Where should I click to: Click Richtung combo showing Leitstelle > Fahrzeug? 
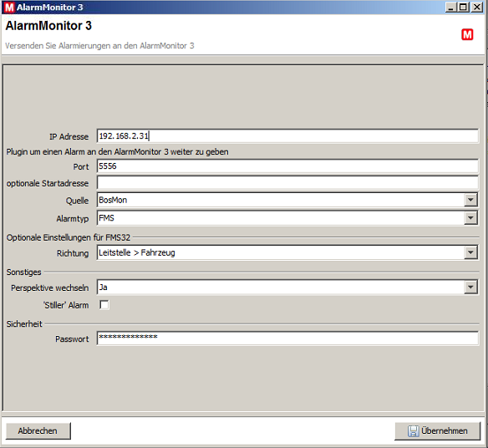tap(287, 252)
